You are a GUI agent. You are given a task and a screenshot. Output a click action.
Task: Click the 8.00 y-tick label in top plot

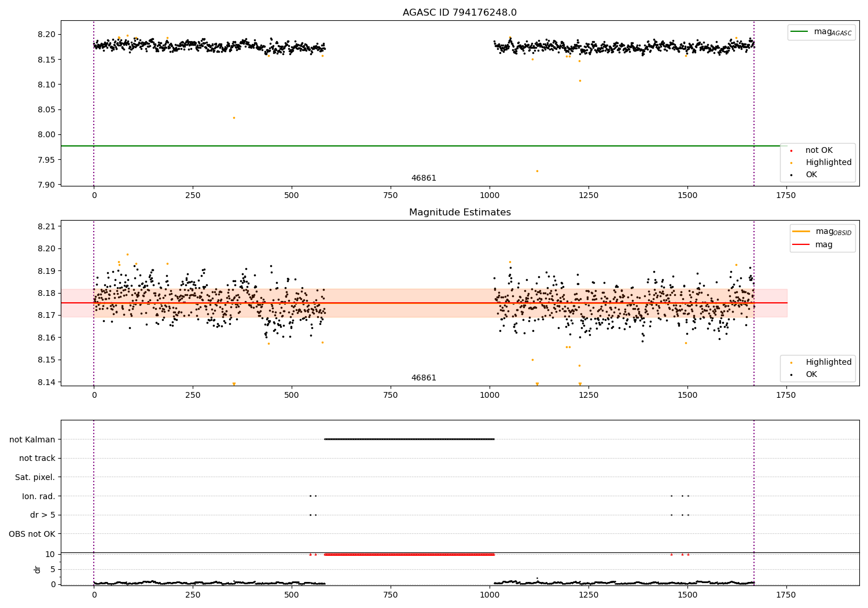(46, 135)
